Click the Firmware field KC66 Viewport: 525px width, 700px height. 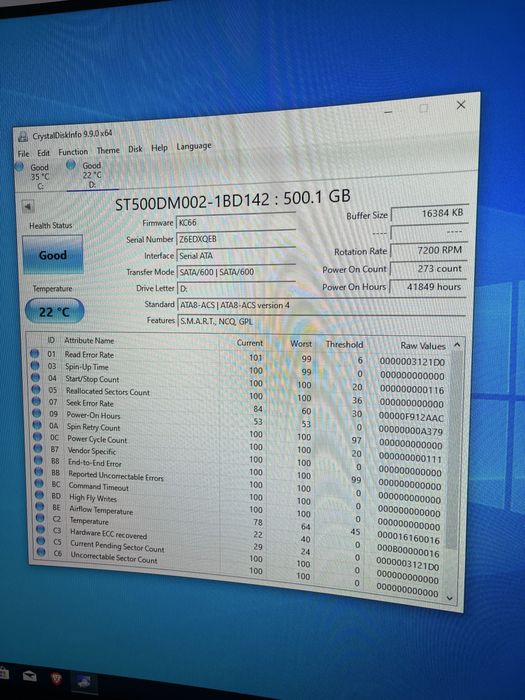(236, 222)
